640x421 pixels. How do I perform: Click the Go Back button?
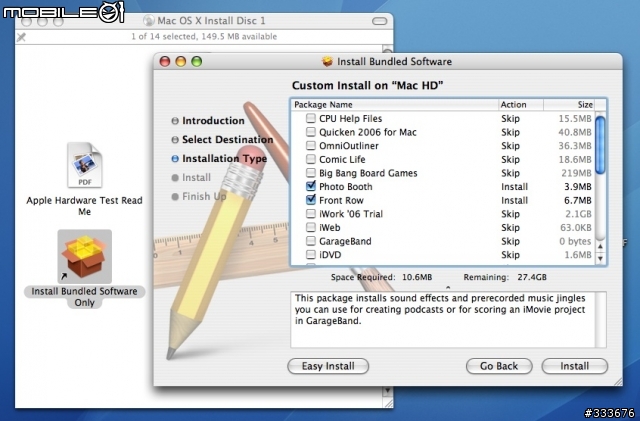coord(499,366)
